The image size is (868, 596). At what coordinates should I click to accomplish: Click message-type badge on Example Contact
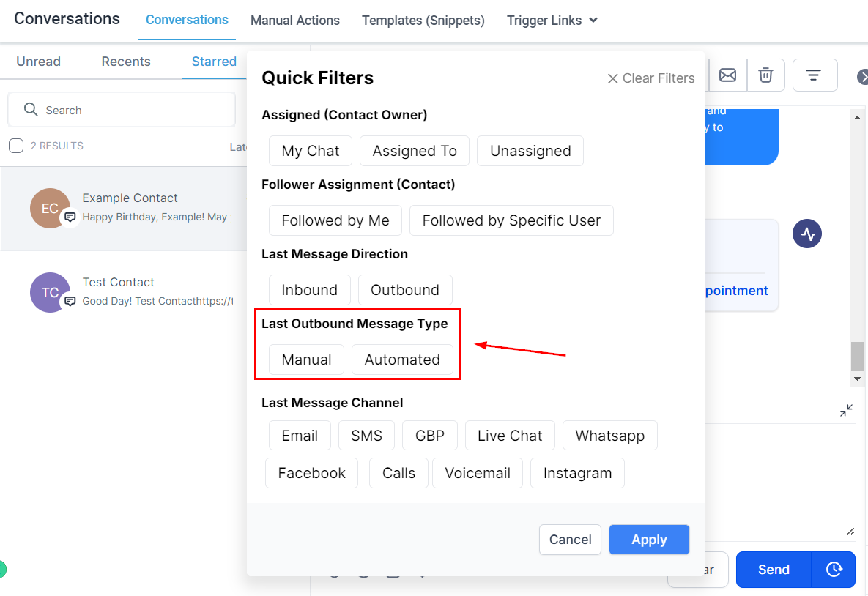coord(70,217)
